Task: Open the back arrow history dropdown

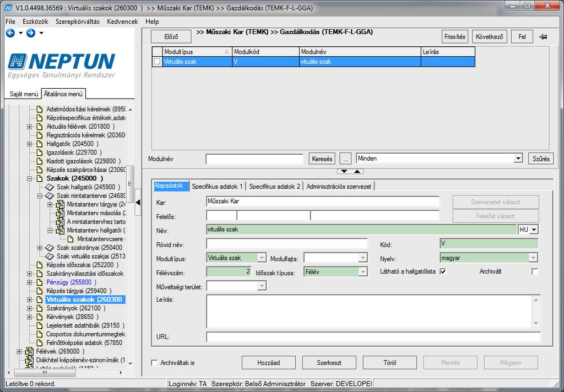Action: coord(20,33)
